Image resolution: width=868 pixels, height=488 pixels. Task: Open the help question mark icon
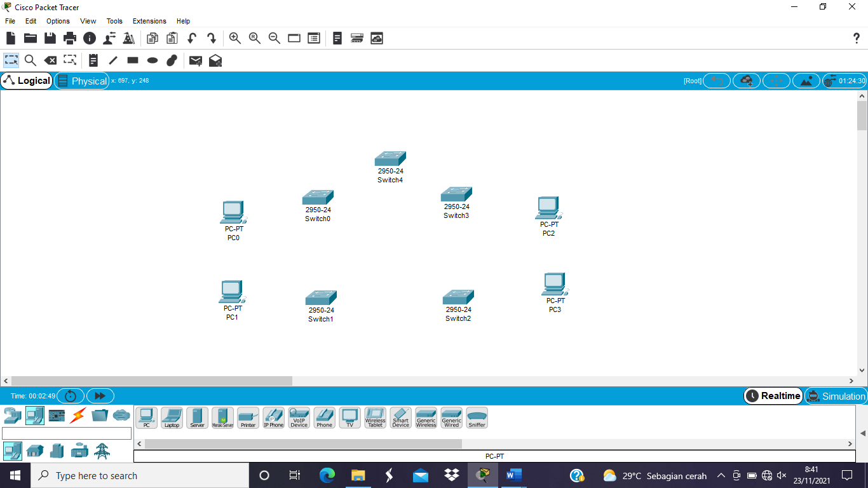856,38
